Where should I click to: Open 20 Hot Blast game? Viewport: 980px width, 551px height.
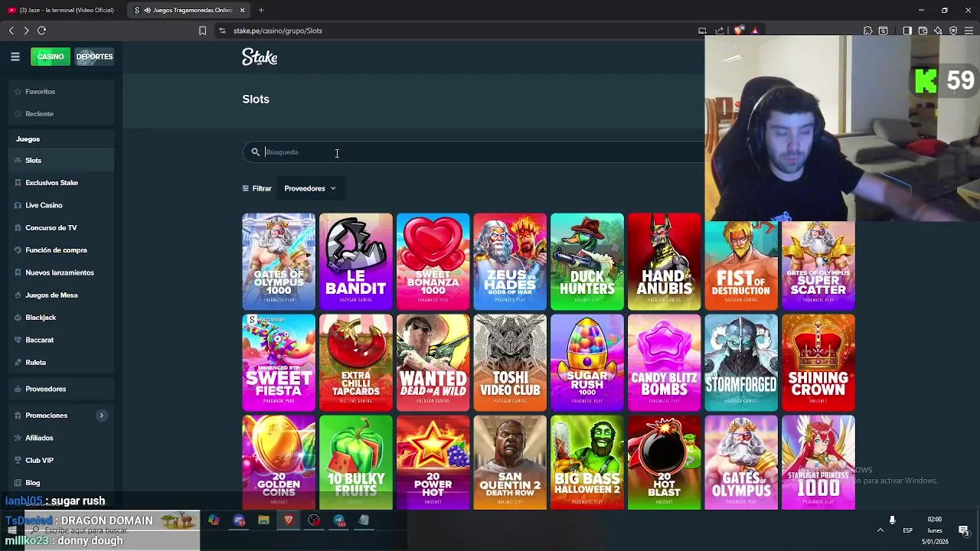click(x=664, y=462)
